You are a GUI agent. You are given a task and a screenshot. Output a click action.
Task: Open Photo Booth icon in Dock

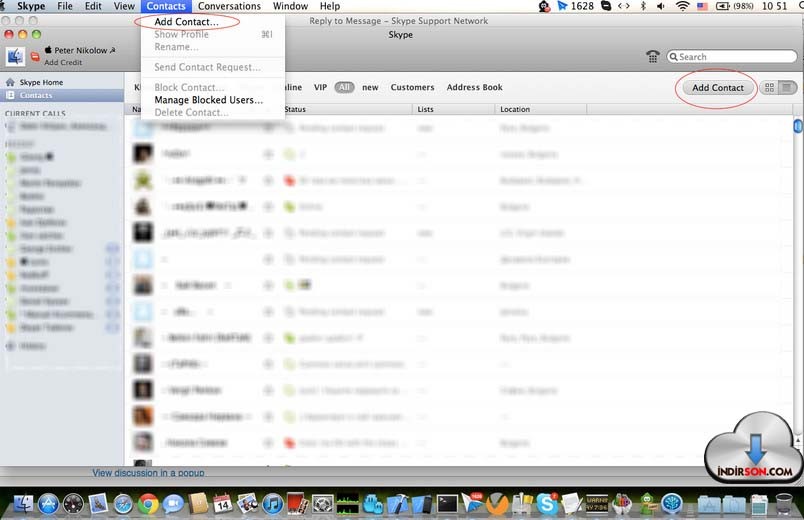[297, 504]
